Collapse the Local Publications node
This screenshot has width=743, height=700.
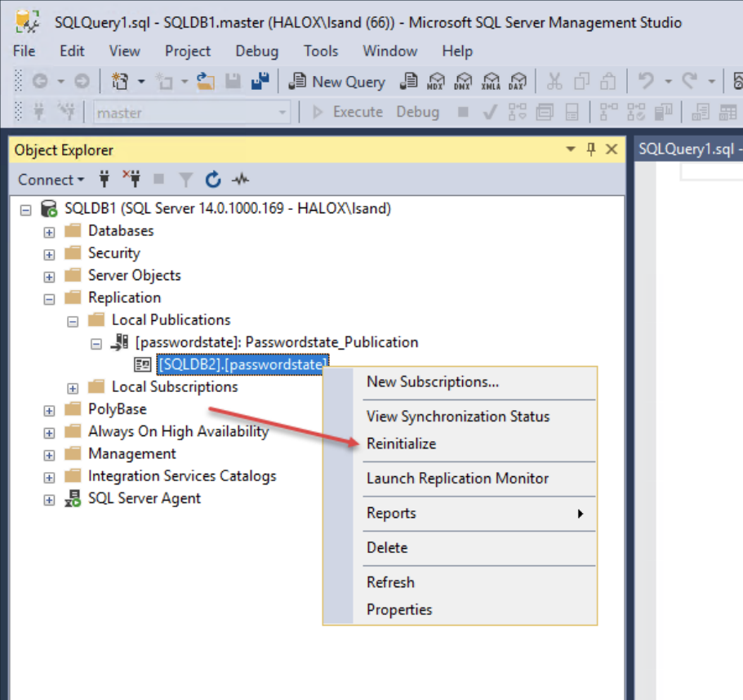point(73,322)
